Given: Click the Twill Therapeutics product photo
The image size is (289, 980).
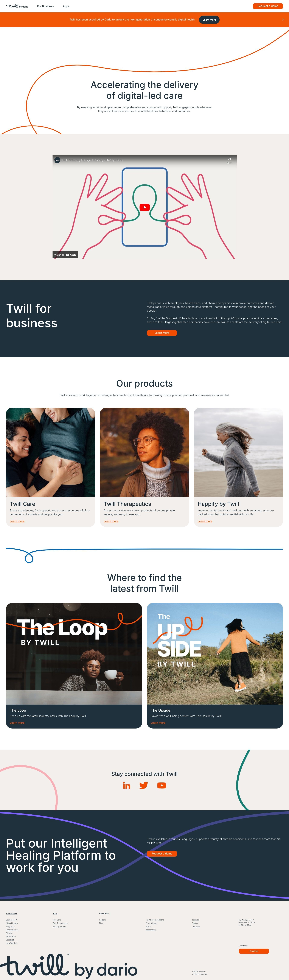Looking at the screenshot, I should tap(144, 452).
